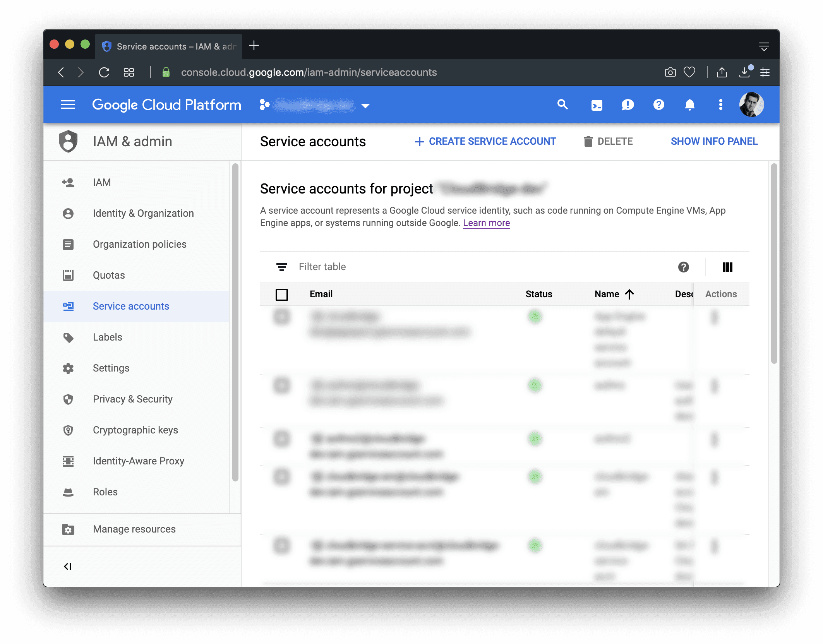The height and width of the screenshot is (644, 823).
Task: Click the filter table help icon
Action: (x=683, y=267)
